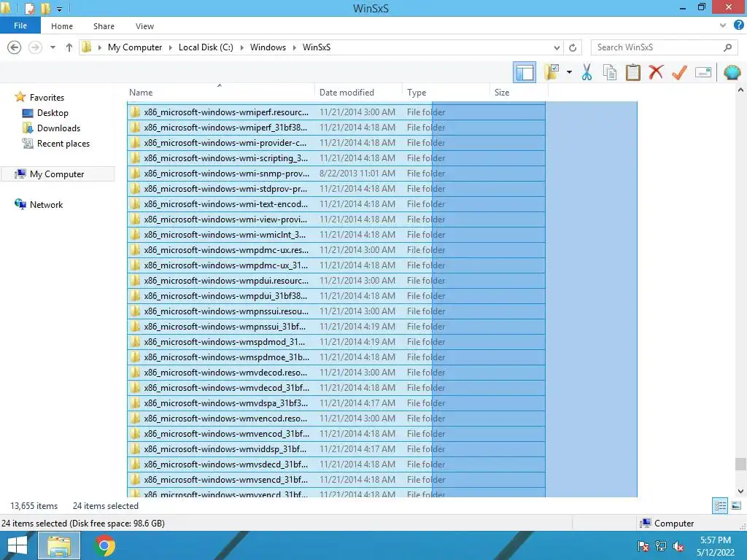Open Recent places in navigation pane
This screenshot has width=747, height=560.
click(x=63, y=144)
